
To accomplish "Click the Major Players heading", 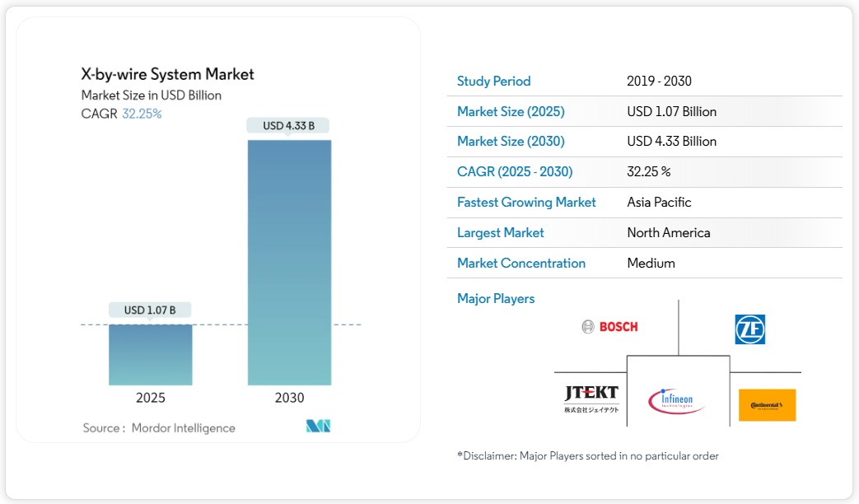I will [496, 298].
